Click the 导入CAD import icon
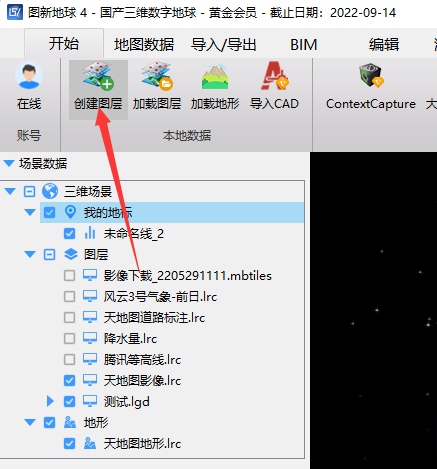 click(x=274, y=76)
